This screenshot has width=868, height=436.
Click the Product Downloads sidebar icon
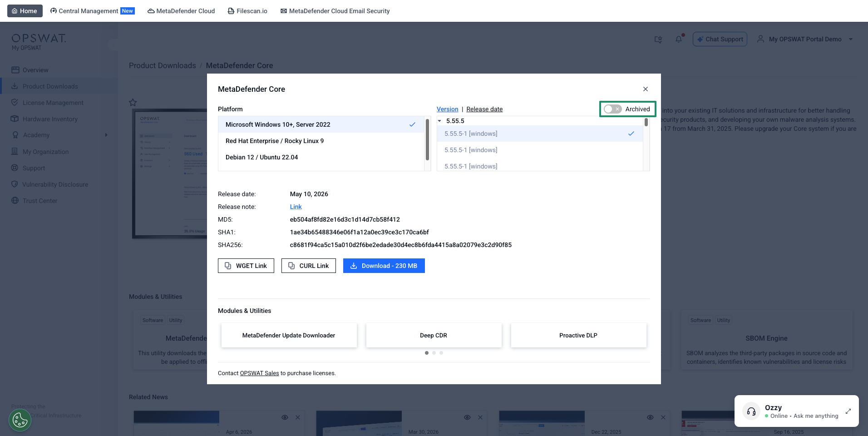tap(15, 86)
